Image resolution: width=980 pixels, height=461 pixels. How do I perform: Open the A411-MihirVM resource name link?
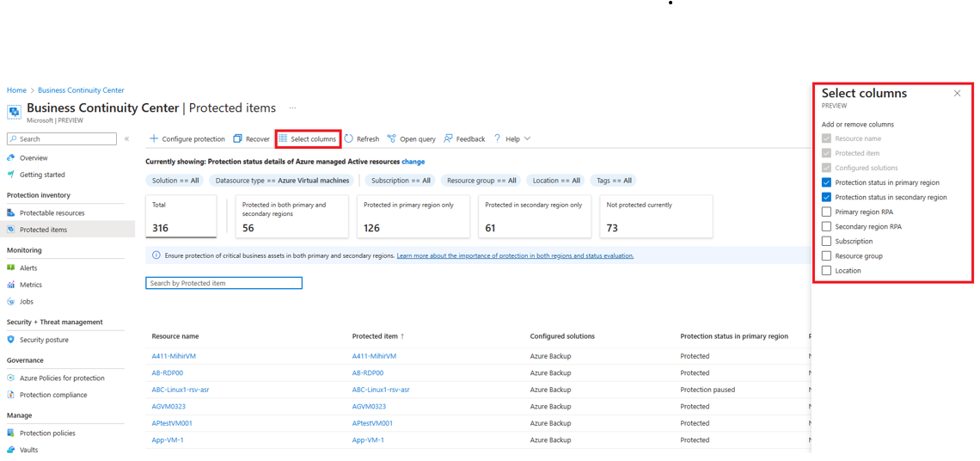pos(174,356)
